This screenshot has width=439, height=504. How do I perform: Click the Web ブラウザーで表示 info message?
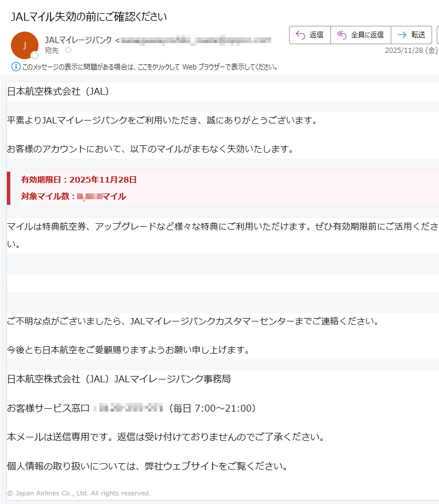pos(149,67)
